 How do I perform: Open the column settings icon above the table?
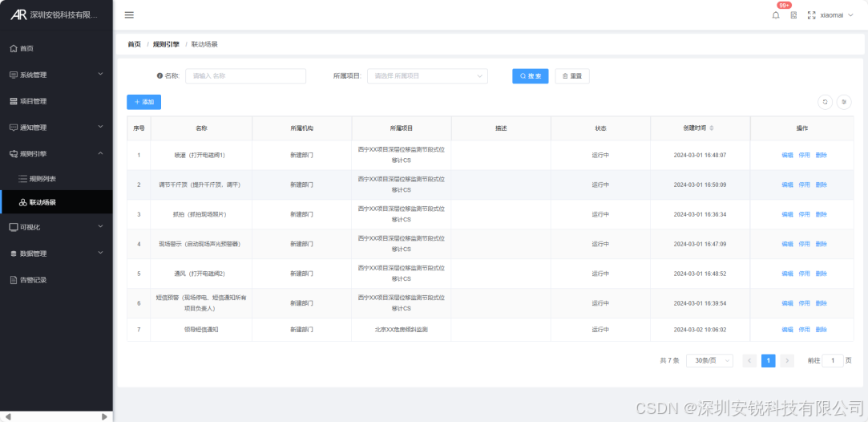pyautogui.click(x=844, y=102)
